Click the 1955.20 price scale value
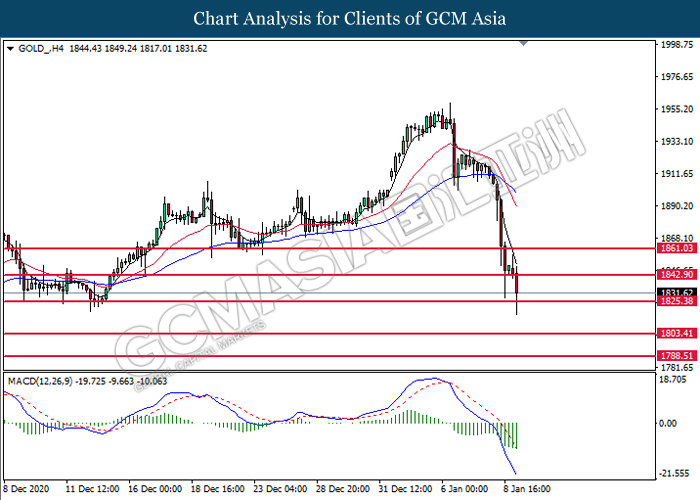Image resolution: width=700 pixels, height=500 pixels. (x=677, y=109)
